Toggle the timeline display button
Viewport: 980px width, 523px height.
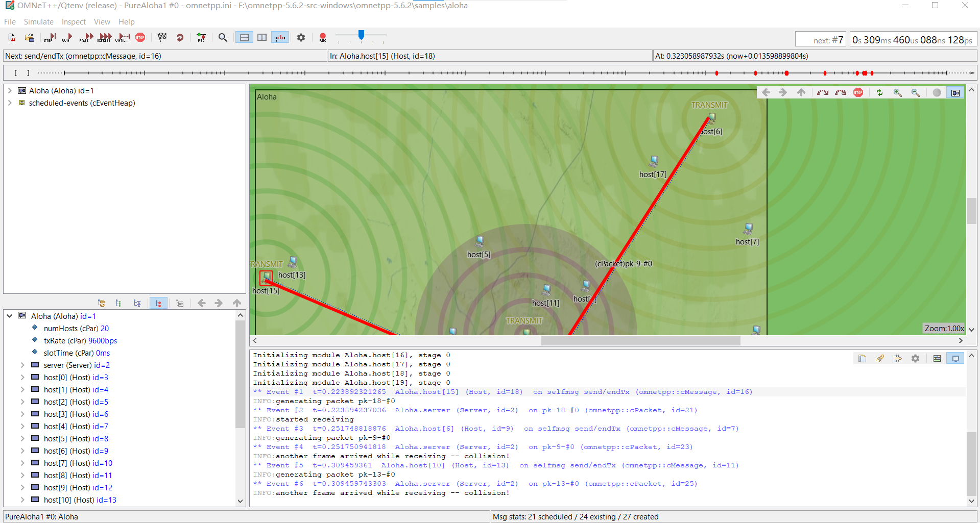(x=280, y=37)
